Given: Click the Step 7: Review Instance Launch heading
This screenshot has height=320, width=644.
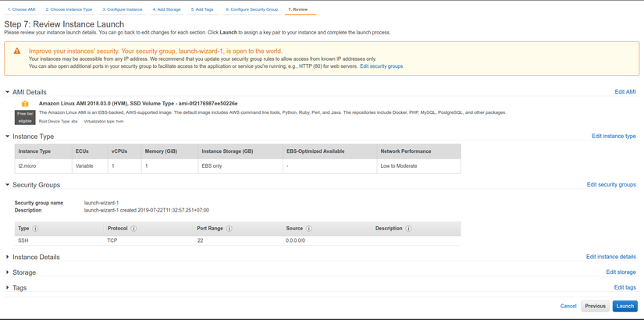Looking at the screenshot, I should [x=64, y=25].
